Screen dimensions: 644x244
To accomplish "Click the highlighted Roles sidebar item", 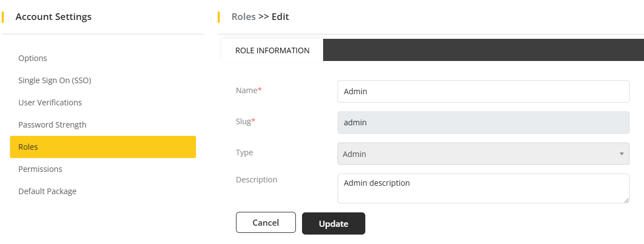I will 103,147.
